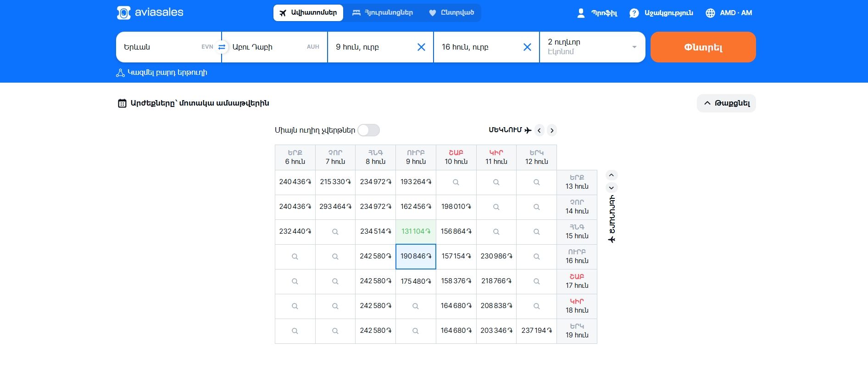Collapse the price calendar with Թաքցնել
The height and width of the screenshot is (370, 868).
pyautogui.click(x=726, y=103)
